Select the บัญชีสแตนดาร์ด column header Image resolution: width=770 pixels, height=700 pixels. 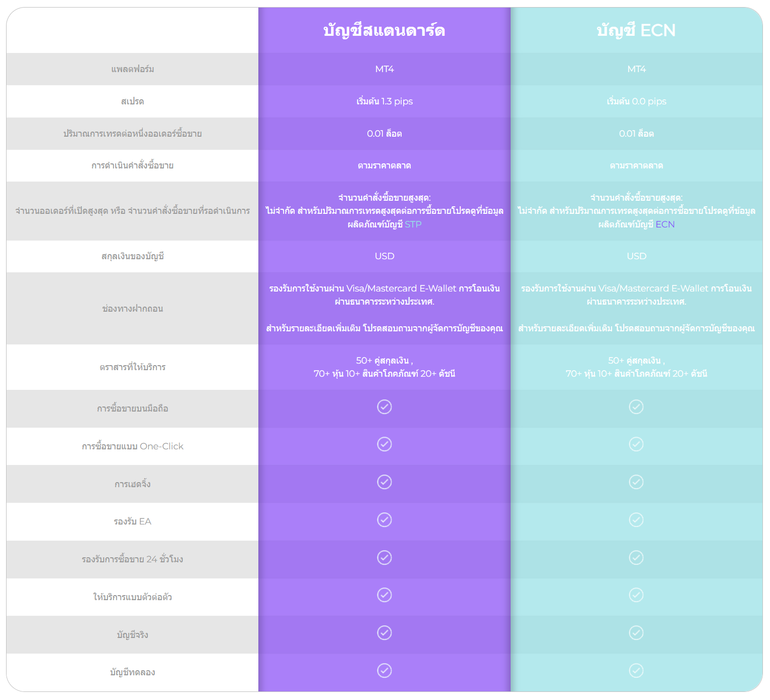(x=384, y=30)
